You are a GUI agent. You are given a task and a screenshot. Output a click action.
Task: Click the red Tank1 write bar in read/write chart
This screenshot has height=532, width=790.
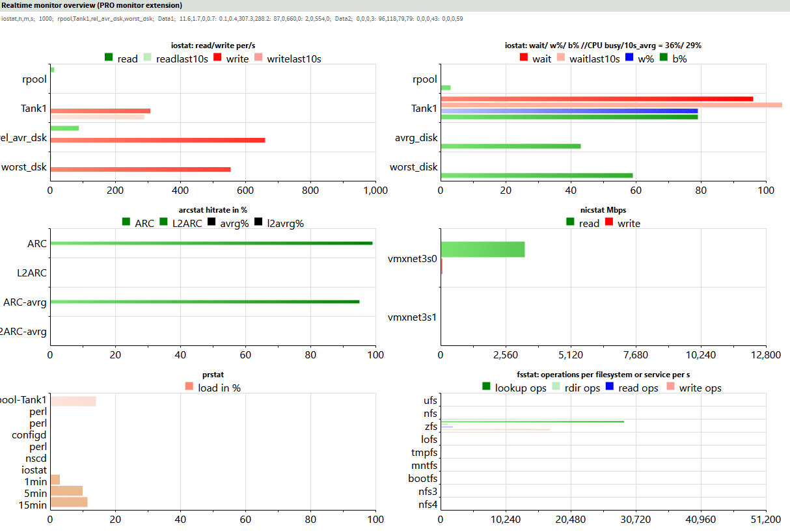click(100, 111)
